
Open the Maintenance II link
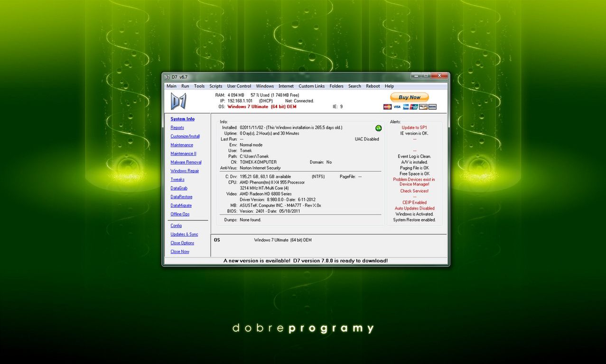183,154
